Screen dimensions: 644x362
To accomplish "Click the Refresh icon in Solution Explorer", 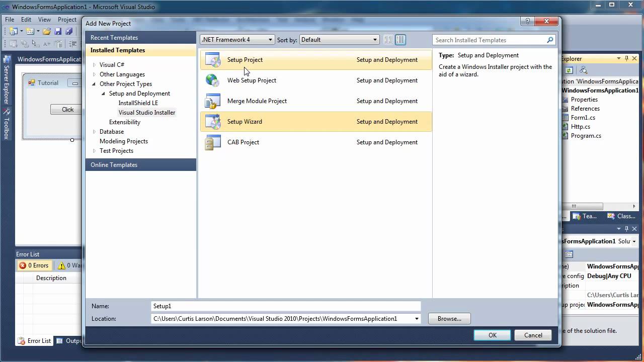I will pos(569,70).
